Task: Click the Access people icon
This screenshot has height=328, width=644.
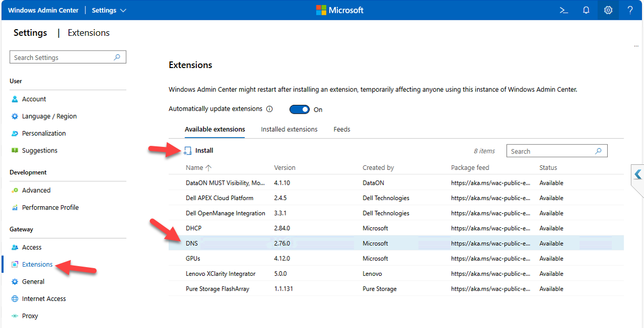Action: click(x=15, y=248)
